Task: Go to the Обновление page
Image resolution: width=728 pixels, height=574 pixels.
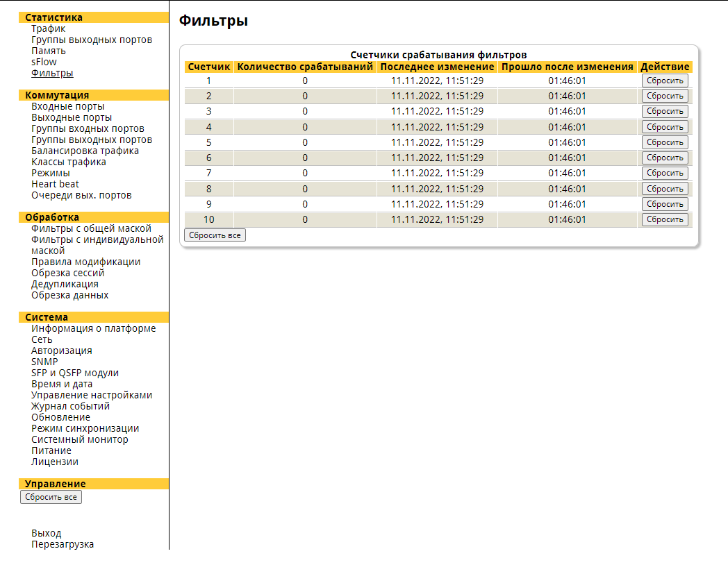Action: [x=60, y=418]
